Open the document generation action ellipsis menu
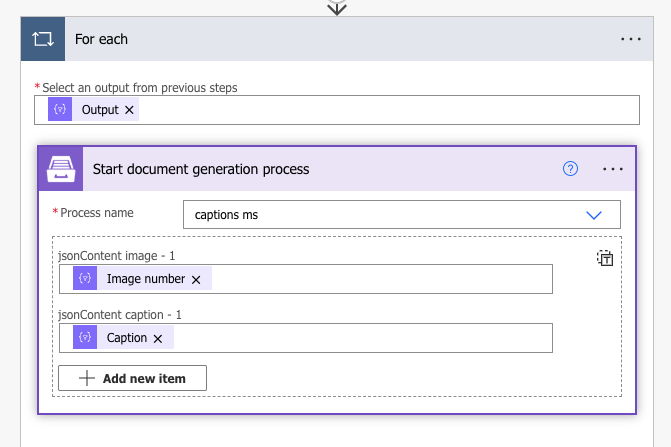The image size is (671, 447). [x=613, y=169]
